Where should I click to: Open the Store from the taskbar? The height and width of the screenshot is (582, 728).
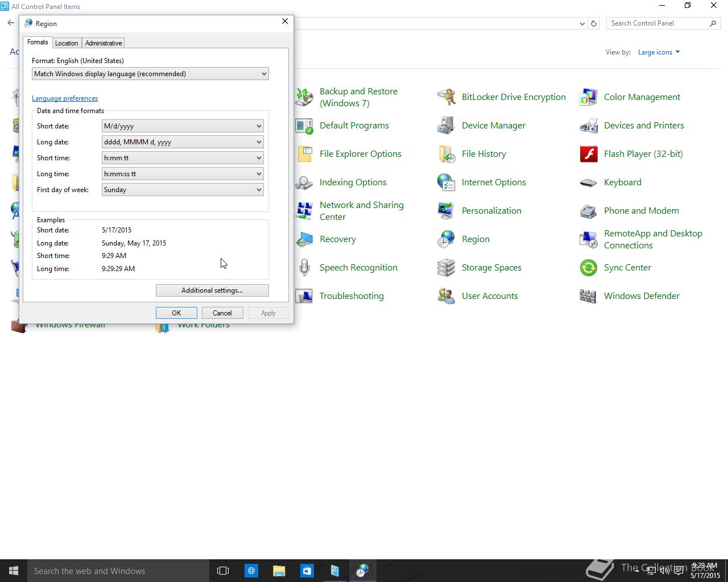tap(307, 571)
